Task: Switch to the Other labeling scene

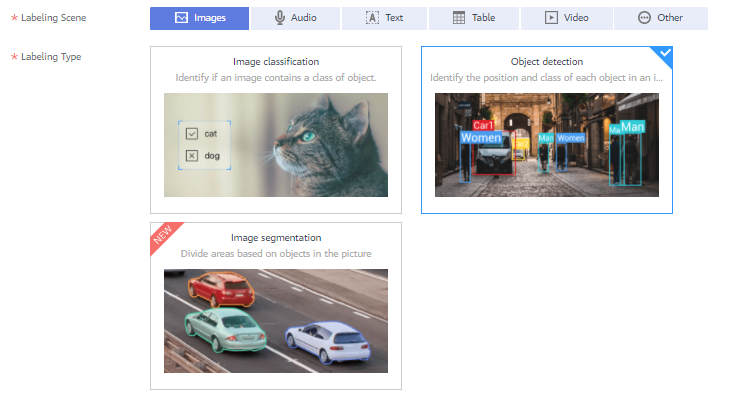Action: [661, 18]
